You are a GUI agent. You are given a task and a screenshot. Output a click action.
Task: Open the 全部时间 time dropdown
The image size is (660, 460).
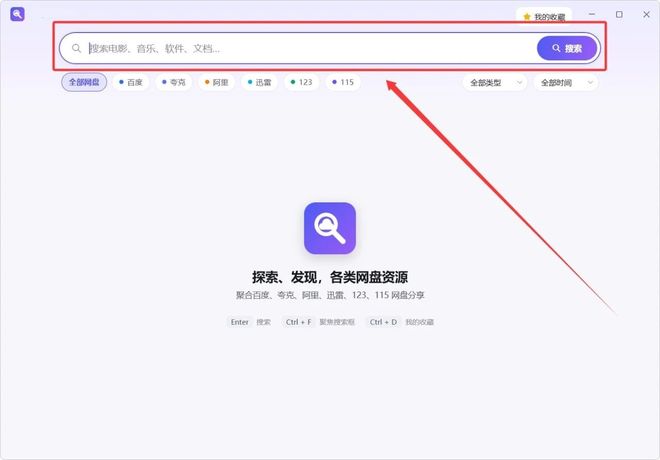pos(566,82)
